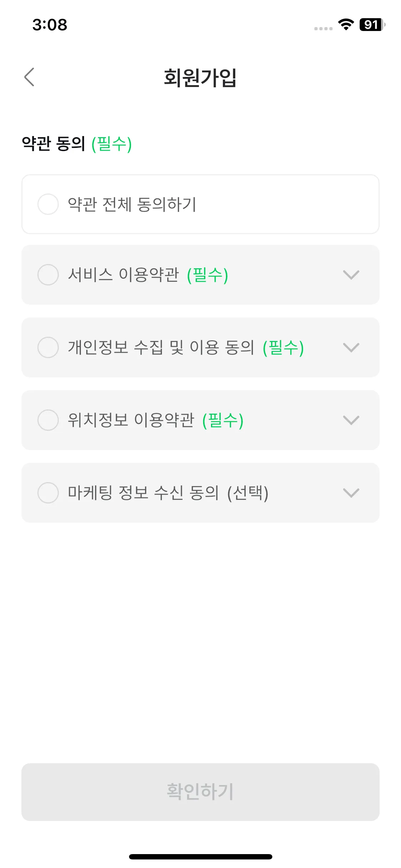
Task: Tap the 약관 전체 동의하기 label text
Action: (132, 205)
